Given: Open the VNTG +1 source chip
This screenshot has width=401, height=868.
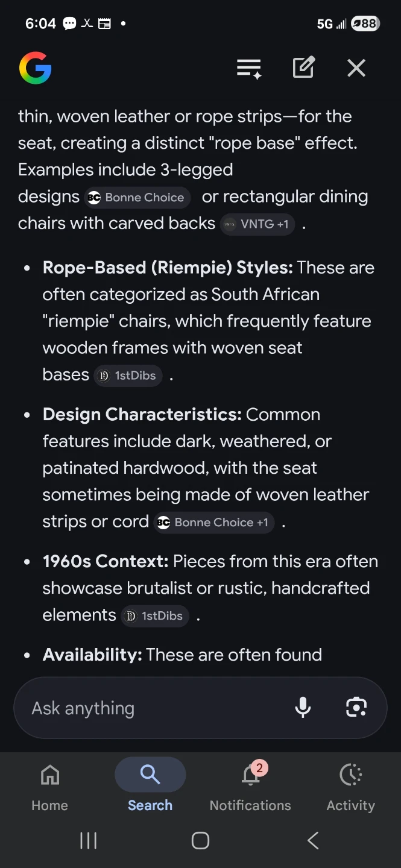Looking at the screenshot, I should pos(257,224).
